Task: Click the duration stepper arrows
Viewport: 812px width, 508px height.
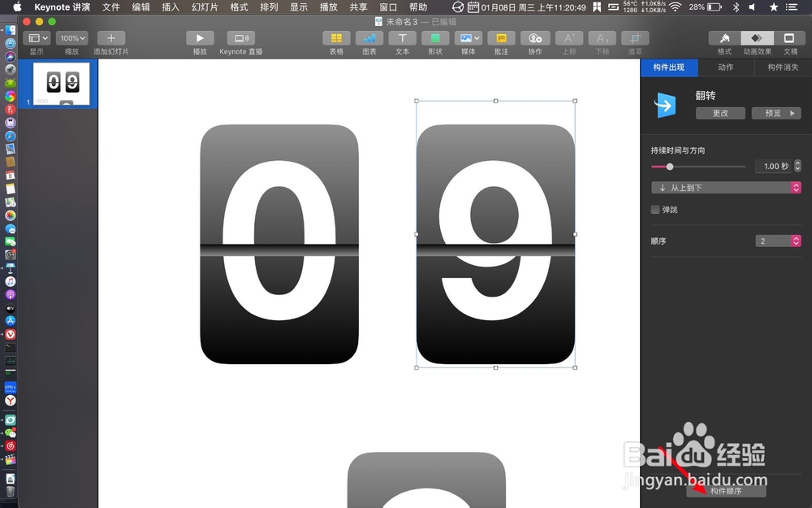Action: [x=797, y=166]
